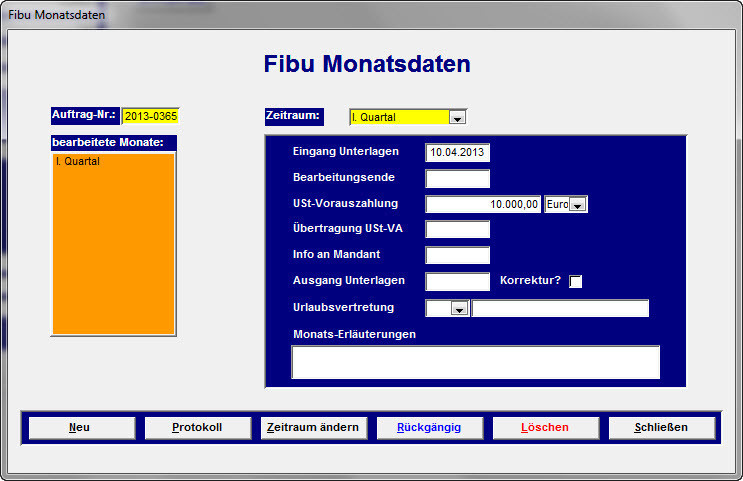Open the Zeitraum dropdown arrow
743x481 pixels.
(x=457, y=118)
